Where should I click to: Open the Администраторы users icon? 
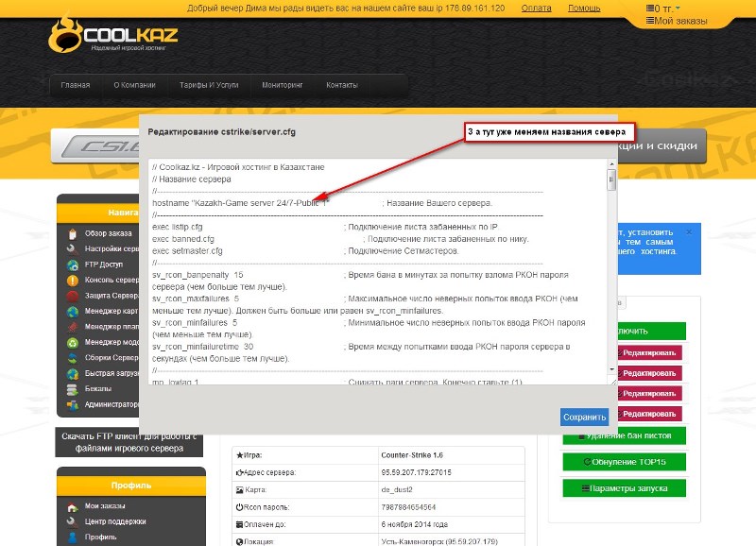[x=73, y=405]
